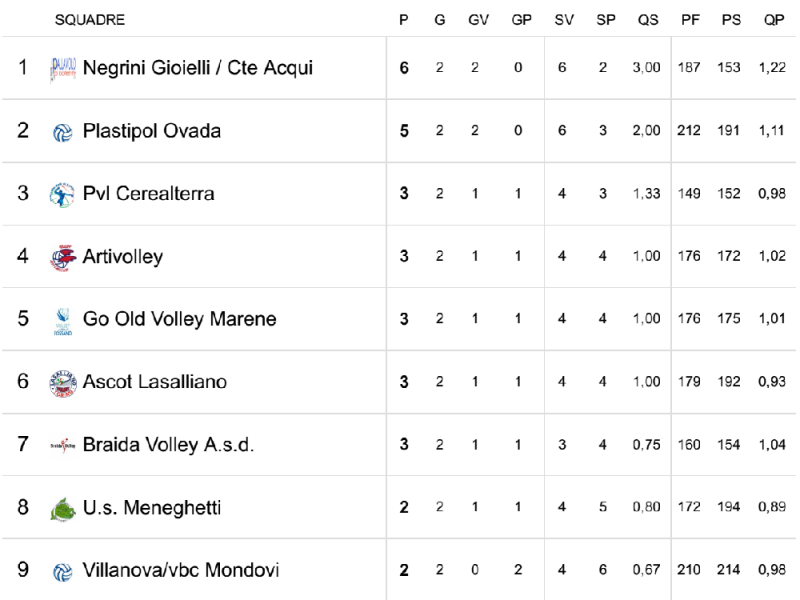Click the Go Old Volley Marene logo
This screenshot has width=800, height=600.
pyautogui.click(x=63, y=321)
